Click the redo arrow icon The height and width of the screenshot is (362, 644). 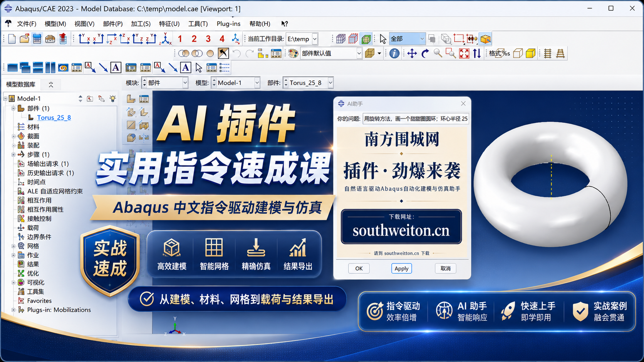pos(250,53)
